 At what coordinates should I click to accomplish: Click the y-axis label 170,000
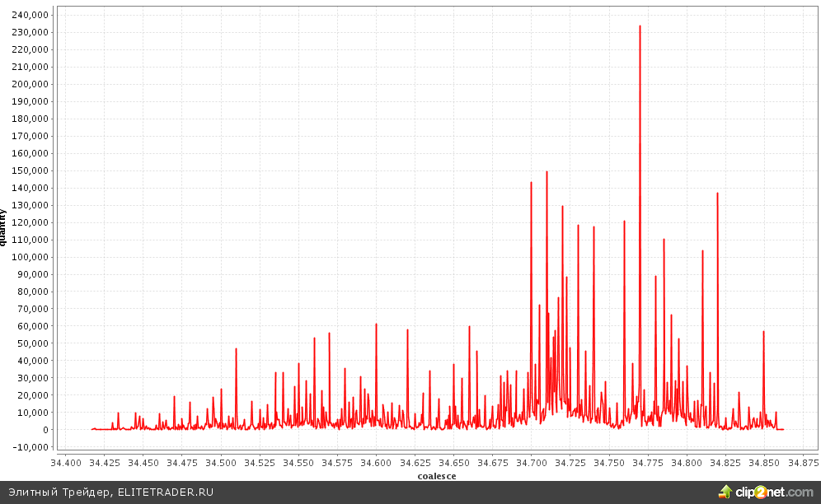pyautogui.click(x=30, y=136)
